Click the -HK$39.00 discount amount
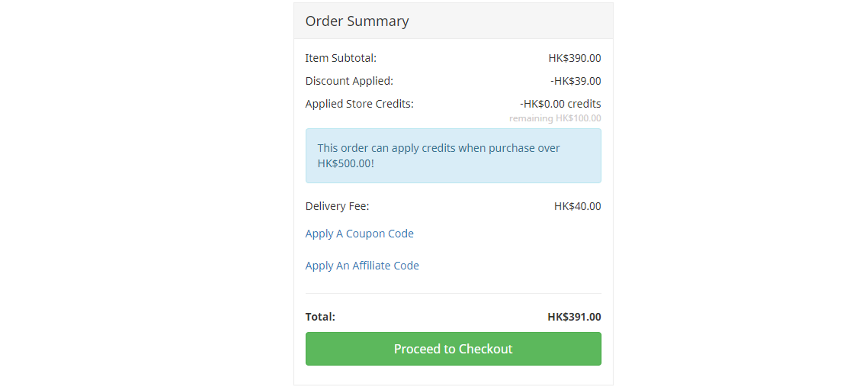 pos(575,81)
